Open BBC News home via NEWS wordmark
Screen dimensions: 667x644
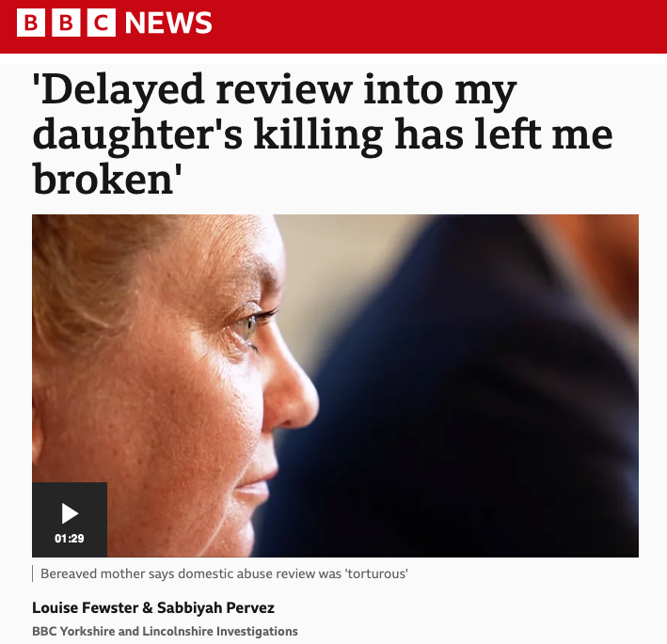pos(168,23)
